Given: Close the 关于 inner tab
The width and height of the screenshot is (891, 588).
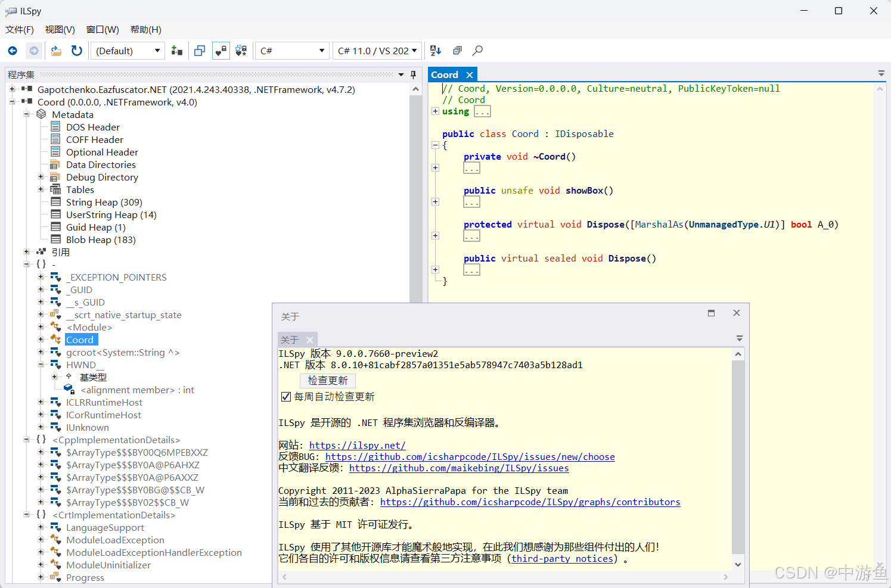Looking at the screenshot, I should (310, 340).
